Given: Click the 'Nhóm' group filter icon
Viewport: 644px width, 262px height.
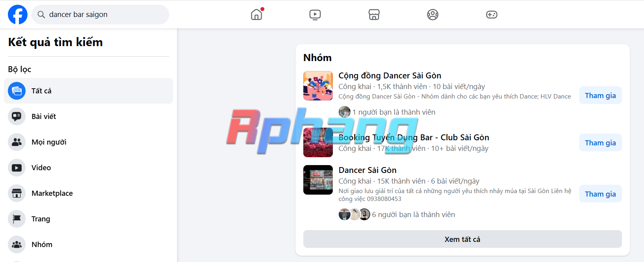Looking at the screenshot, I should point(17,245).
